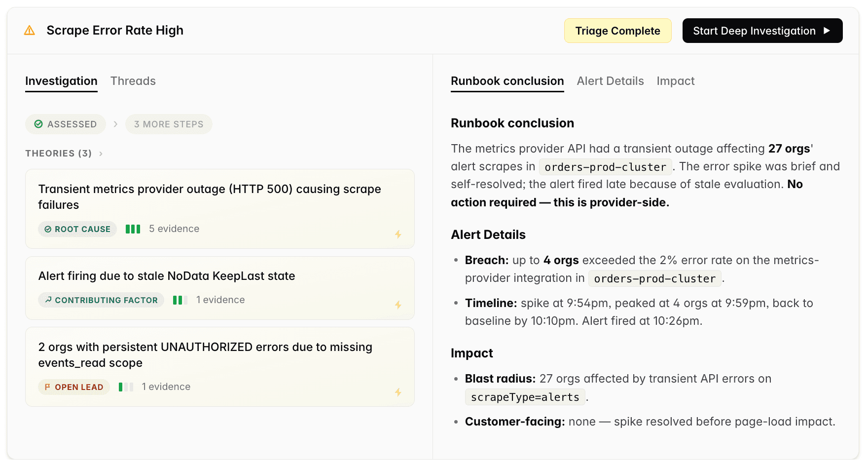Screen dimensions: 868x466
Task: Open the Alert Details tab
Action: pos(611,81)
